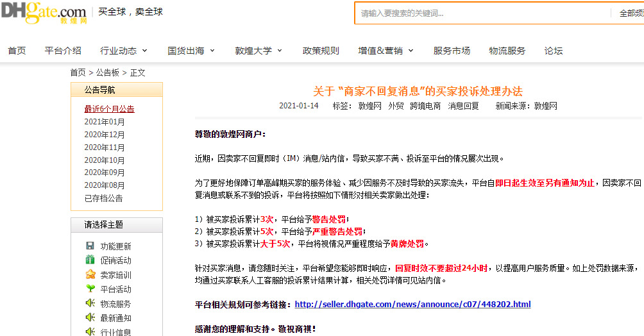Expand the 国货出海 dropdown arrow
This screenshot has width=644, height=336.
212,51
